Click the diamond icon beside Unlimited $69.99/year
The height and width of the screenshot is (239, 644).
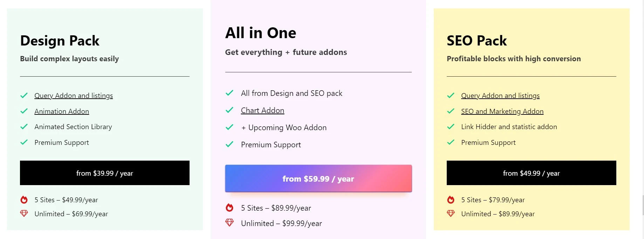click(24, 213)
